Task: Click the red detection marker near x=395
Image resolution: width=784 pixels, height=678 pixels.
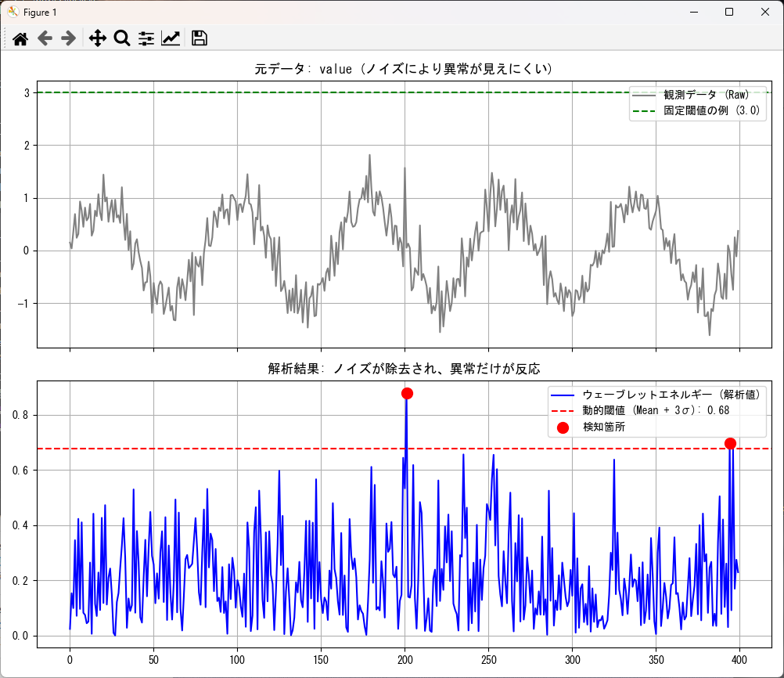Action: [730, 443]
